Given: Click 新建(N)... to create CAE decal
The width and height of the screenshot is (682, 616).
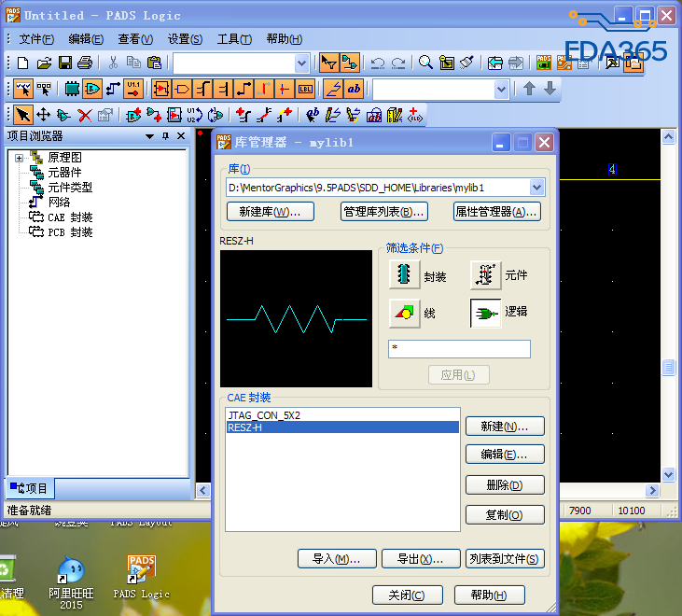Looking at the screenshot, I should [505, 427].
